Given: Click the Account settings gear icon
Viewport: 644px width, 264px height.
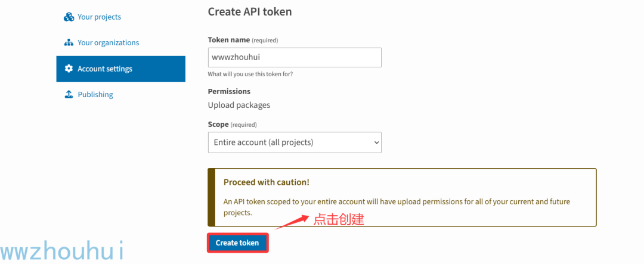Looking at the screenshot, I should [x=69, y=69].
